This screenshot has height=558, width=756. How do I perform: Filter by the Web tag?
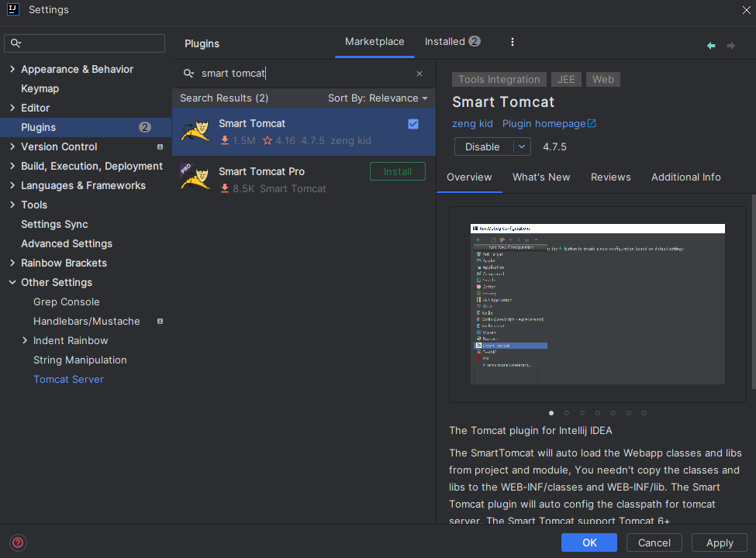[x=602, y=80]
